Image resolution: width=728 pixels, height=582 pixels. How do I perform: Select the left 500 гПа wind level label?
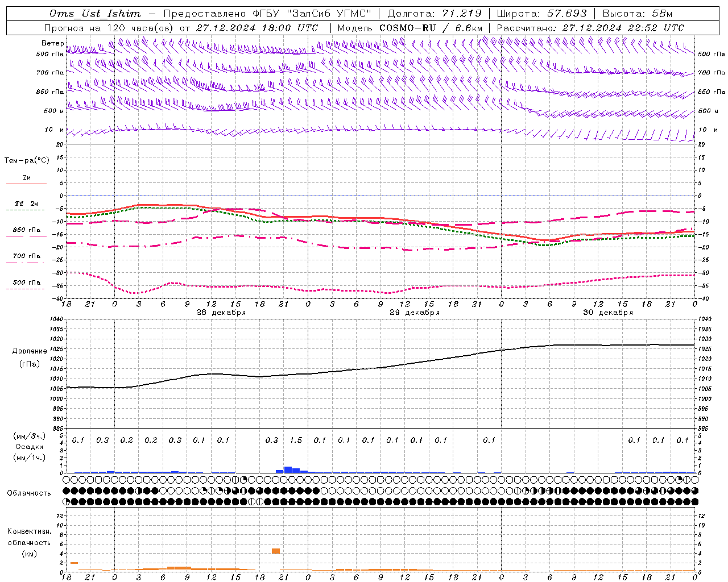pos(50,54)
